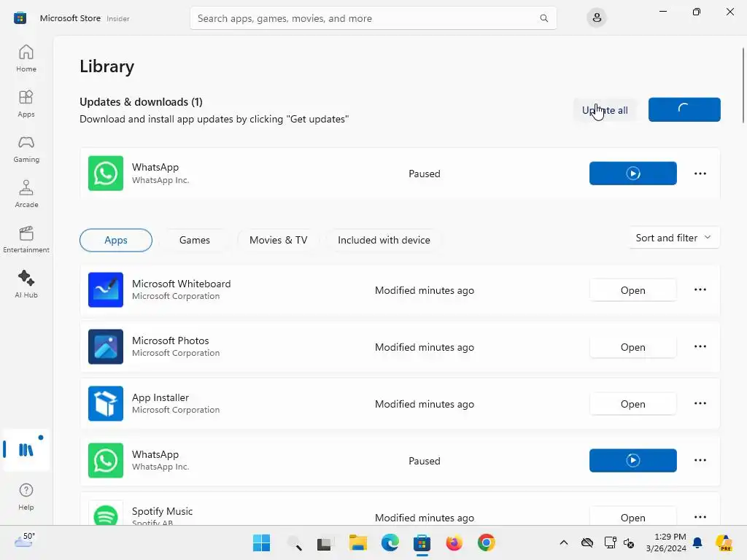Open more options for Spotify Music
The width and height of the screenshot is (747, 560).
700,517
